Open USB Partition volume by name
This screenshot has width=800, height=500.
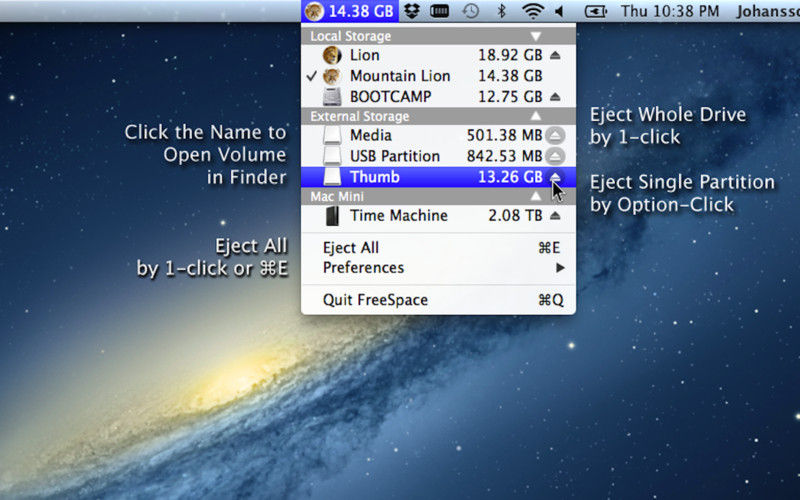tap(394, 156)
